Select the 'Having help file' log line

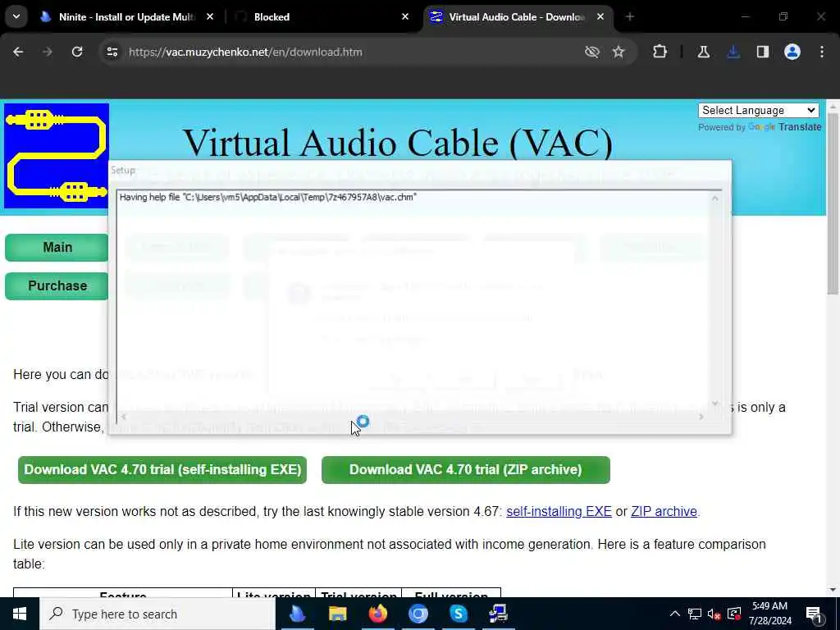(268, 197)
